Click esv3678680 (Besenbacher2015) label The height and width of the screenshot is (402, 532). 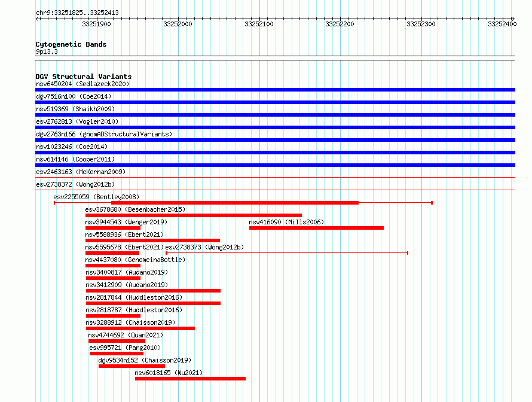pyautogui.click(x=135, y=209)
